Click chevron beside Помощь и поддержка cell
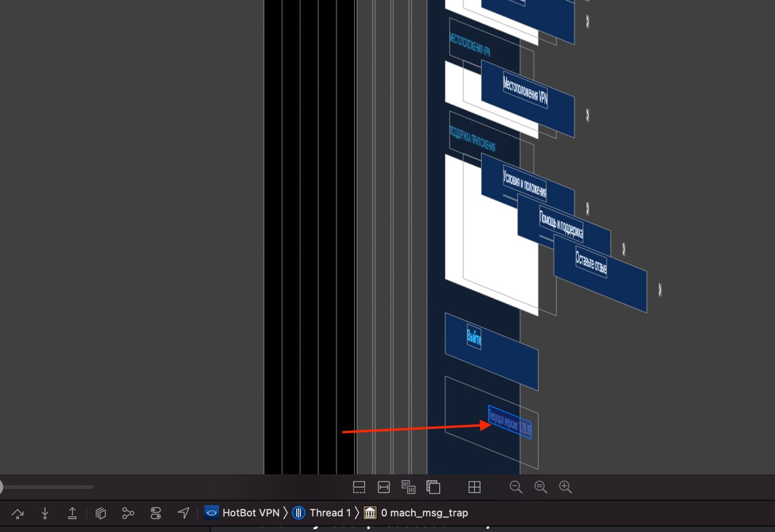 (x=624, y=249)
